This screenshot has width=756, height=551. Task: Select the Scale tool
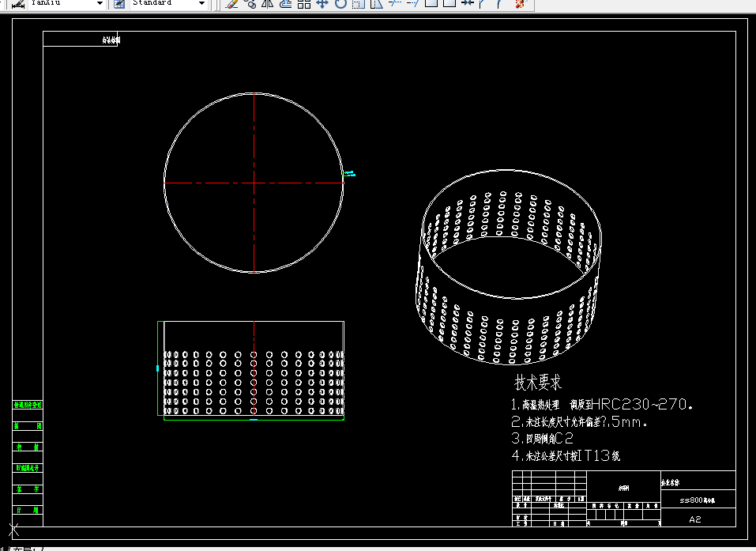[358, 3]
